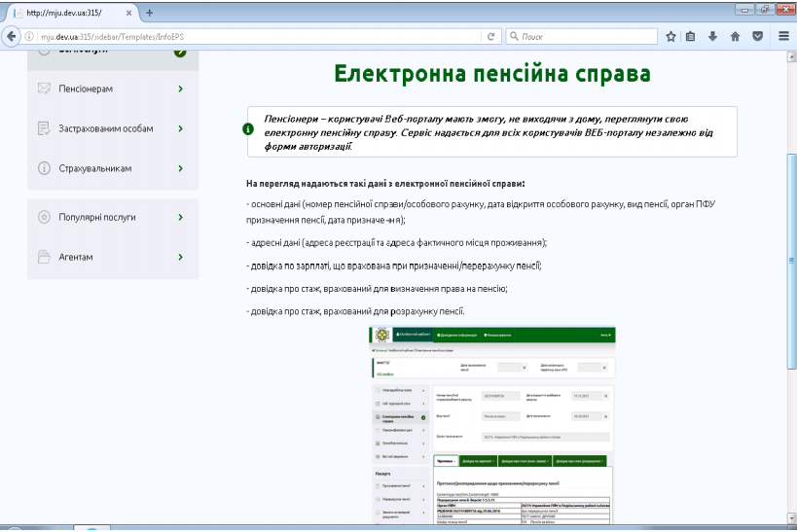Close the mju.dev.ua:315 tab

(x=128, y=14)
